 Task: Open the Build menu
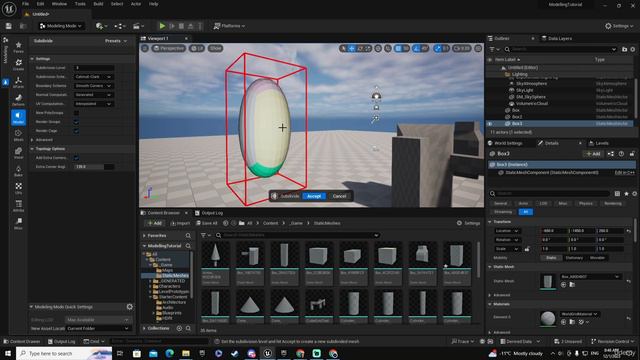point(98,4)
